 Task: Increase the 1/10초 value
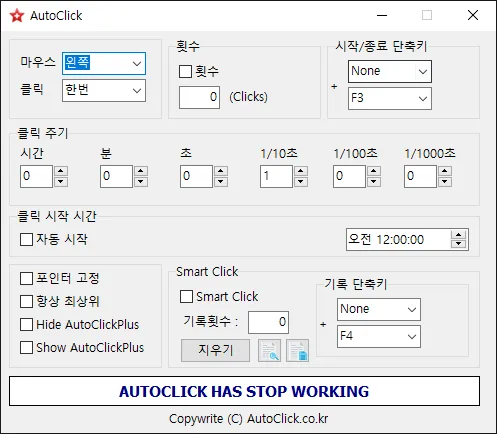pos(301,171)
